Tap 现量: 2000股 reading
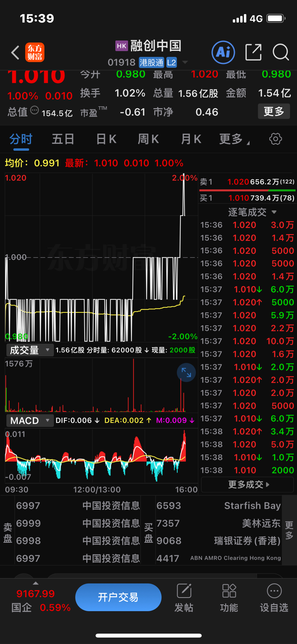The height and width of the screenshot is (644, 297). click(x=173, y=350)
